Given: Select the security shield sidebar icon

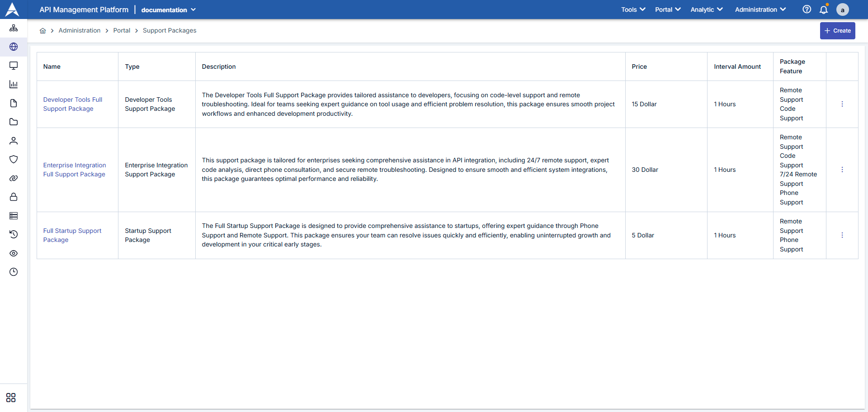Looking at the screenshot, I should pos(14,159).
